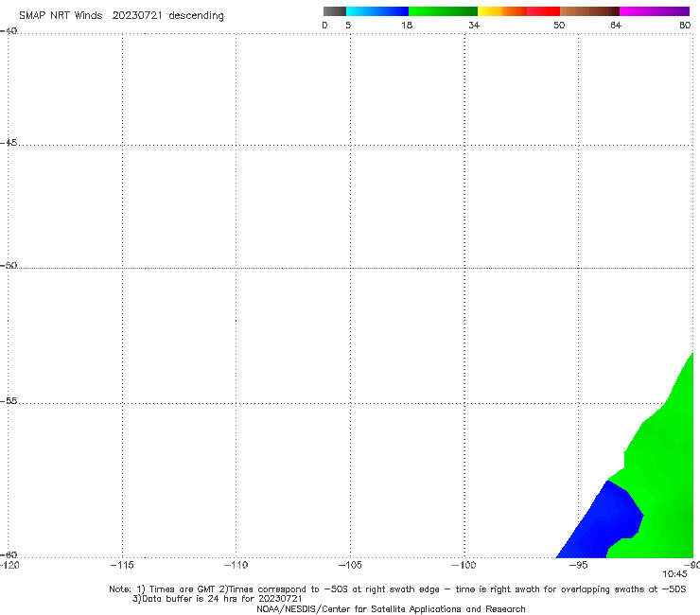Select the green 18-34 segment of color scale
Viewport: 700px width, 615px height.
click(x=443, y=11)
